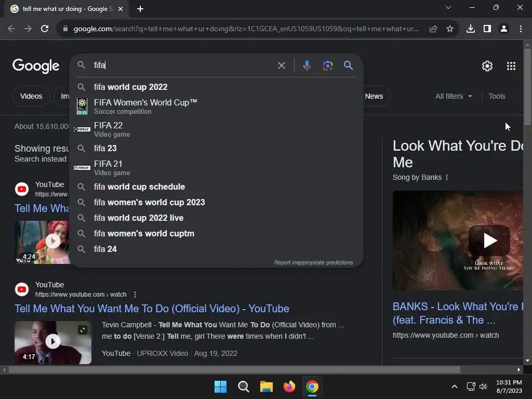
Task: Go forward to the next page
Action: coord(28,29)
